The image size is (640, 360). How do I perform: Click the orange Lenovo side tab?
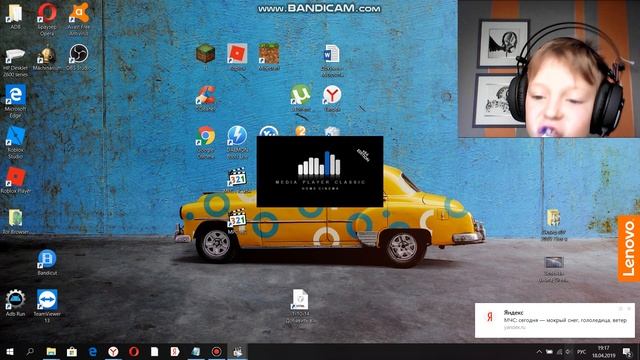(629, 249)
